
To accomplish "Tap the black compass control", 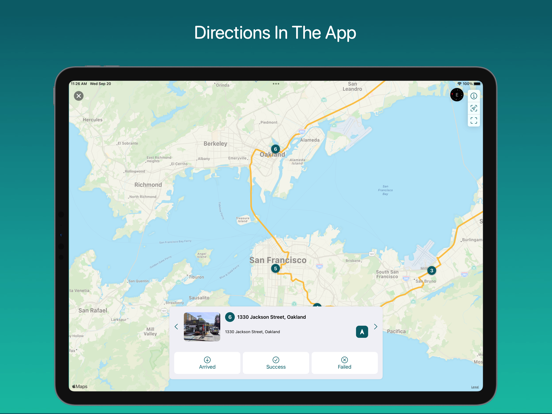I will (x=457, y=95).
